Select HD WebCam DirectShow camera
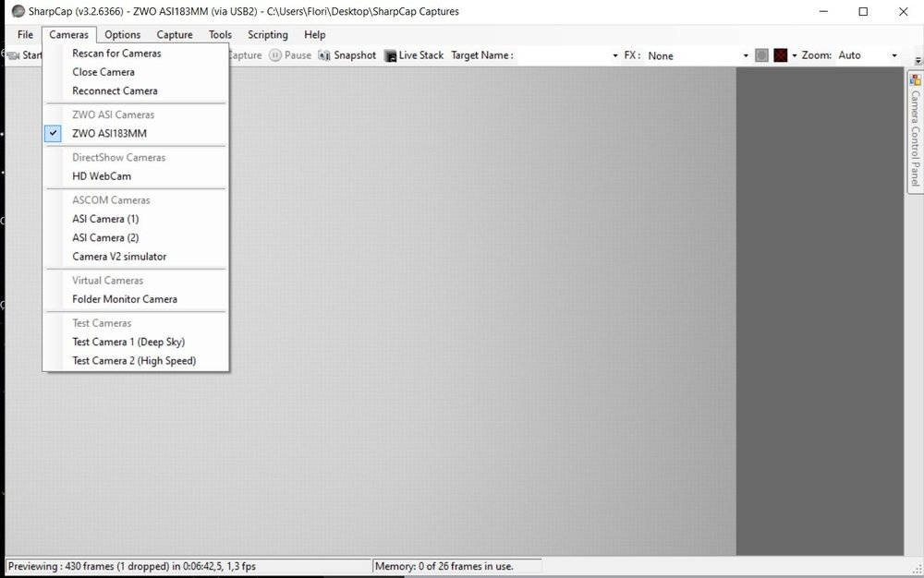The image size is (924, 578). [x=136, y=176]
